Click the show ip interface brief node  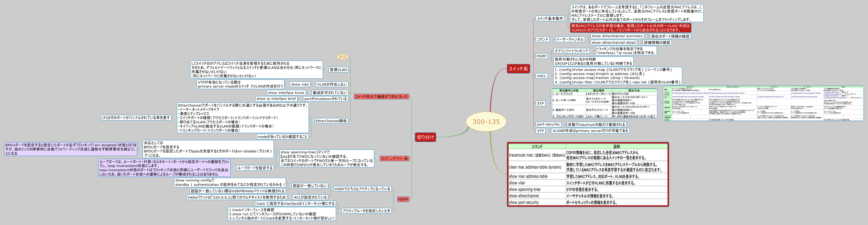pyautogui.click(x=276, y=99)
